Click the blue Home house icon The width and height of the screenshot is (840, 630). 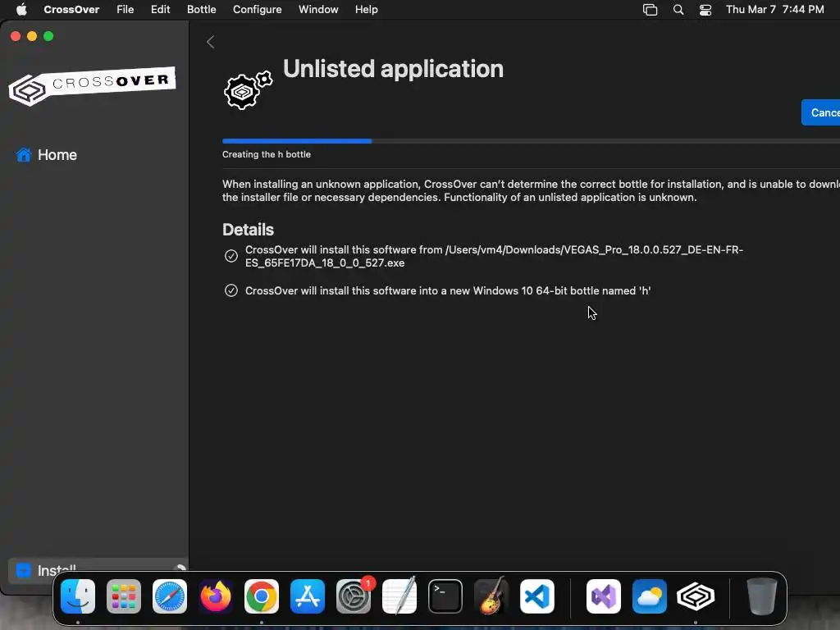tap(24, 155)
